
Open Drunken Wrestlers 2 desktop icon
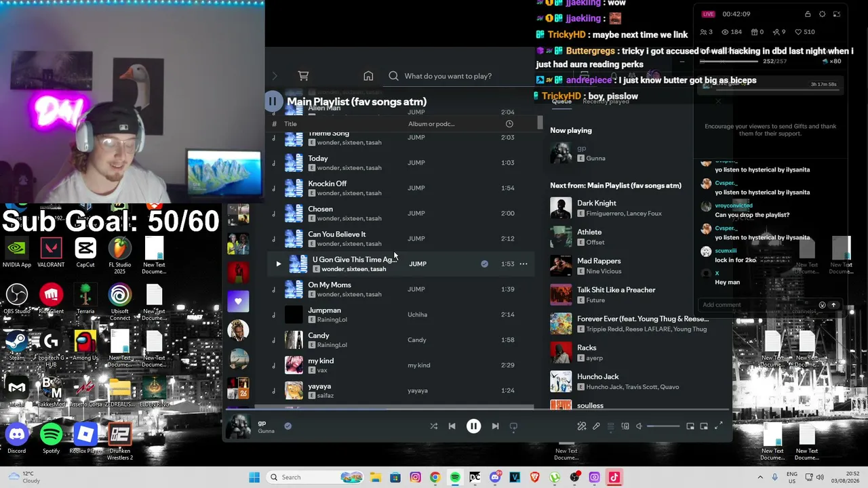click(x=120, y=442)
